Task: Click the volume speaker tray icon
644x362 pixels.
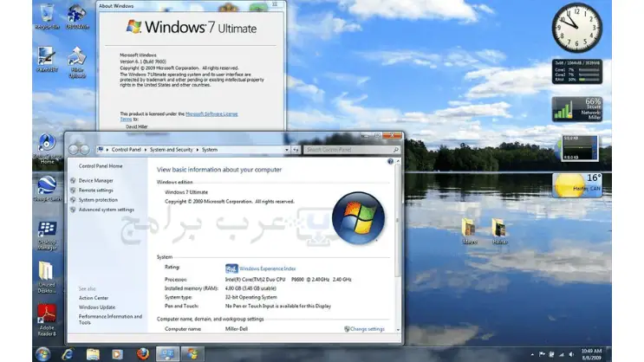Action: [x=571, y=354]
